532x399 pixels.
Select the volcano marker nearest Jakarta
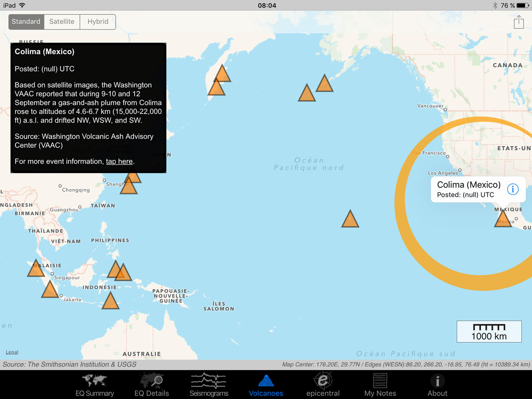[x=50, y=289]
